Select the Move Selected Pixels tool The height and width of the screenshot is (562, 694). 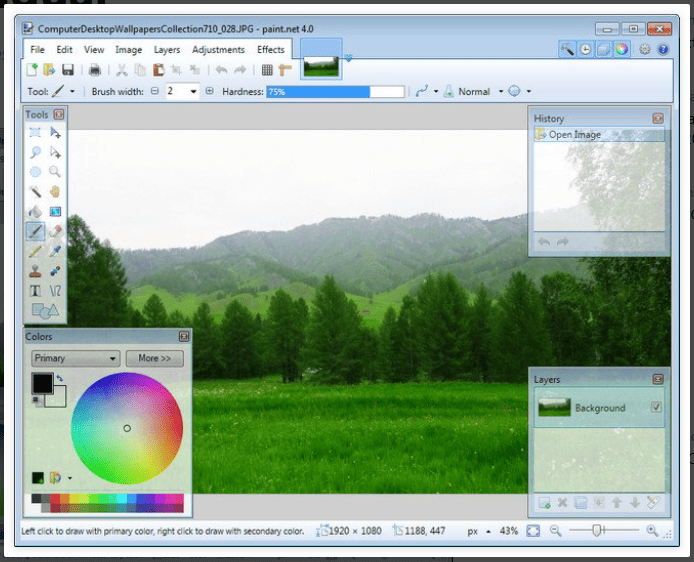point(55,132)
